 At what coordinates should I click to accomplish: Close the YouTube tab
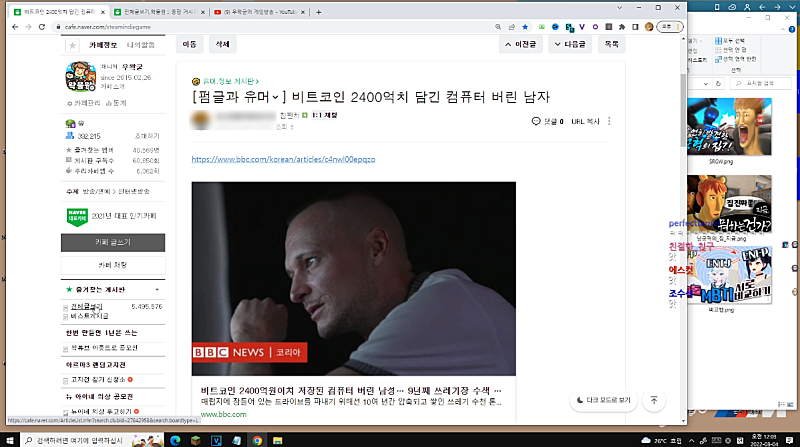point(303,12)
